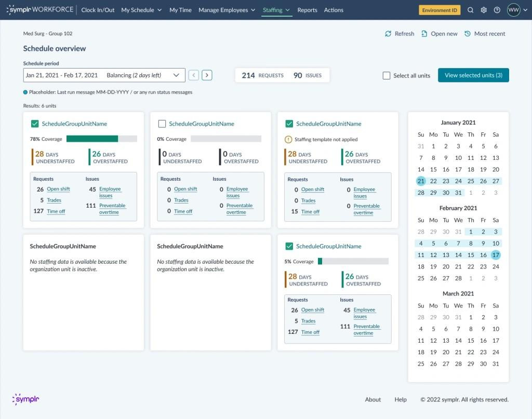Open the schedule period dropdown
Screen dimensions: 532x419
(177, 75)
